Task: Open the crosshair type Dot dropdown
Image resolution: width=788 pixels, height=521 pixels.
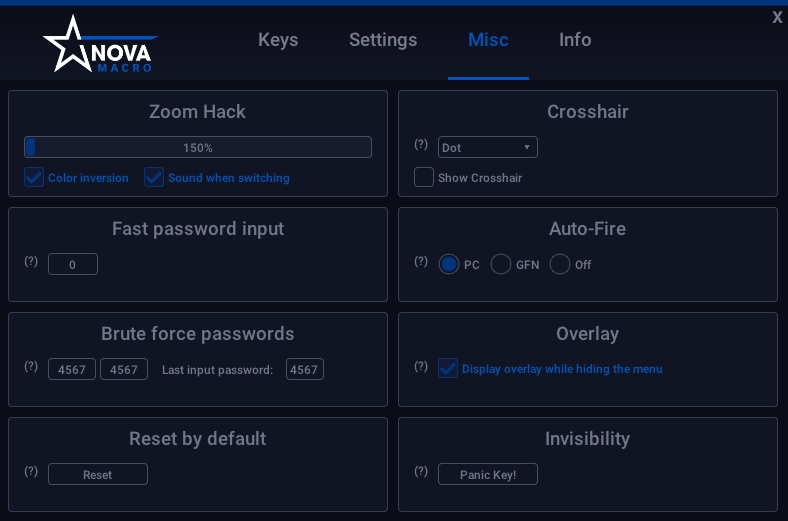Action: [x=488, y=148]
